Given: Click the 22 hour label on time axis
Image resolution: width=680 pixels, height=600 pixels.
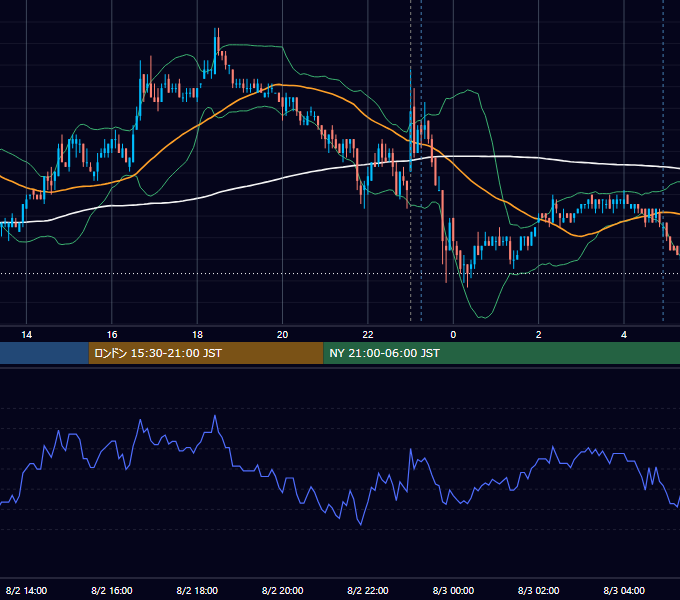Looking at the screenshot, I should 368,335.
